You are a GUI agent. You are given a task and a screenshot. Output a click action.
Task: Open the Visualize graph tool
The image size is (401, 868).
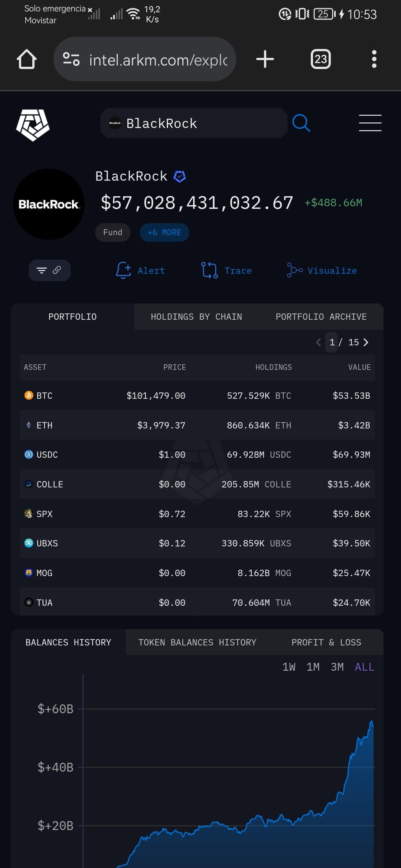[x=321, y=270]
